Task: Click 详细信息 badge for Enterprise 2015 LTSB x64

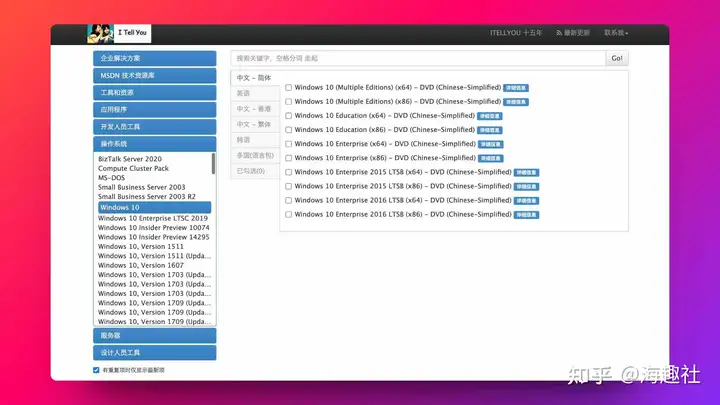Action: tap(526, 172)
